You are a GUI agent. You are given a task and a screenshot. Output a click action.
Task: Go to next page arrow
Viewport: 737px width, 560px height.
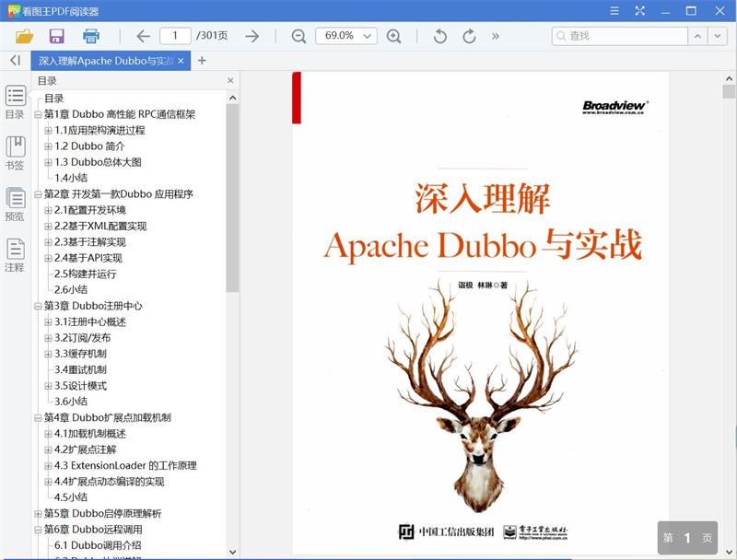click(x=252, y=36)
